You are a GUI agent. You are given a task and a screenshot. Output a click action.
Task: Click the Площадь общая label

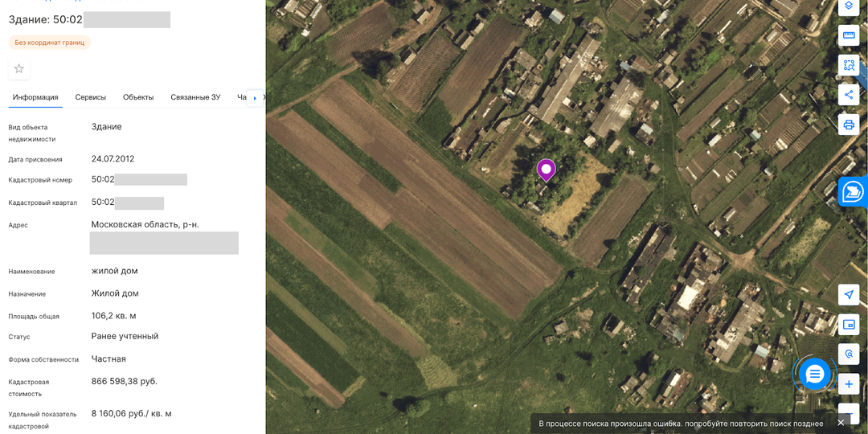tap(34, 317)
